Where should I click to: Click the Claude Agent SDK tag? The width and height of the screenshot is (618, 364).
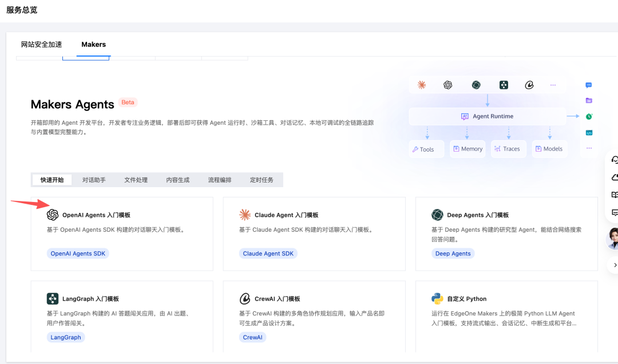coord(268,254)
